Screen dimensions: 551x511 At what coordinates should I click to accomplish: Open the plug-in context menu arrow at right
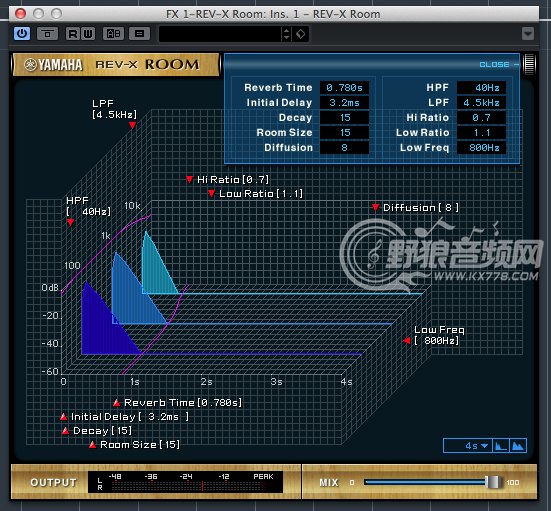[527, 34]
